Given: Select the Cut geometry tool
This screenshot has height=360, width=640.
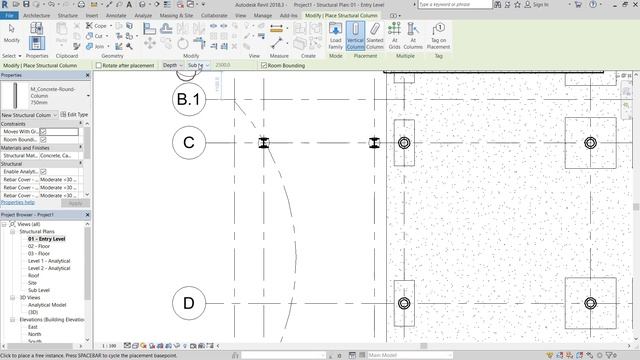Looking at the screenshot, I should click(95, 36).
